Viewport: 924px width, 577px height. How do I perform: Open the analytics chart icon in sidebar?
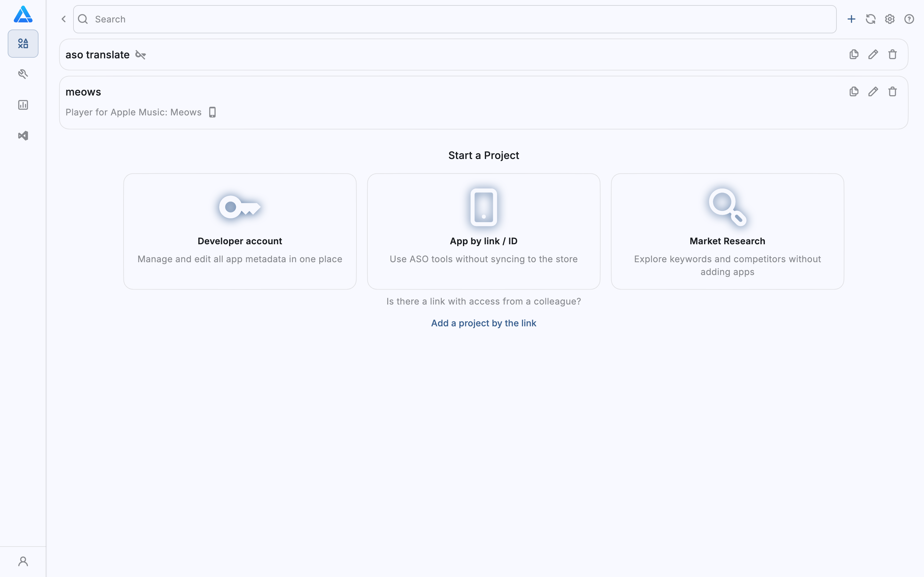click(x=23, y=105)
